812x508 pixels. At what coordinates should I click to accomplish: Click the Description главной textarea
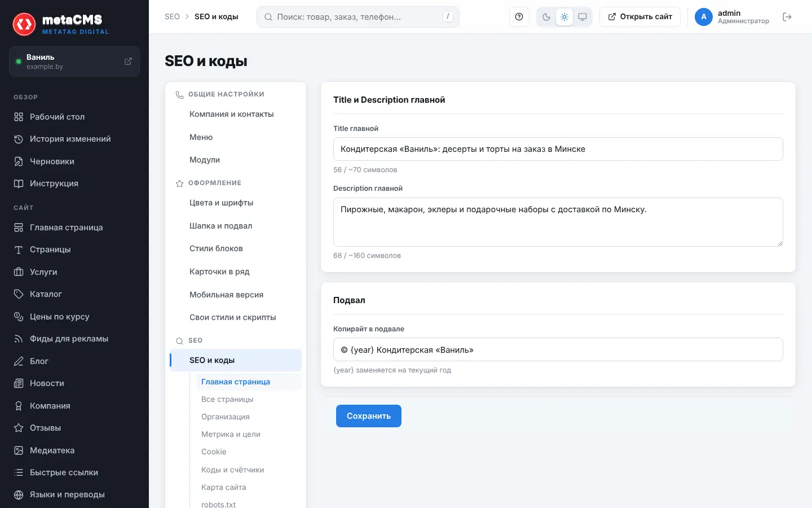(x=558, y=222)
